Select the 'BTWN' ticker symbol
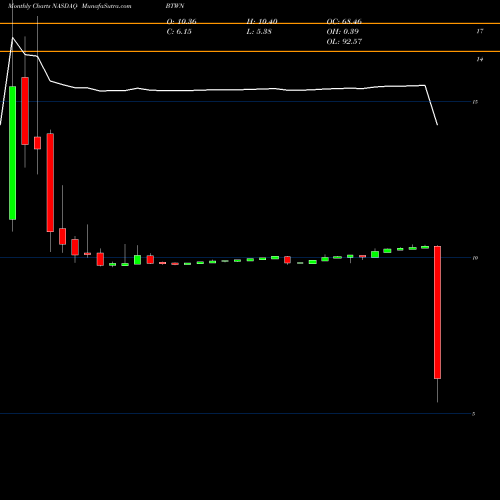The height and width of the screenshot is (500, 500). click(x=175, y=6)
